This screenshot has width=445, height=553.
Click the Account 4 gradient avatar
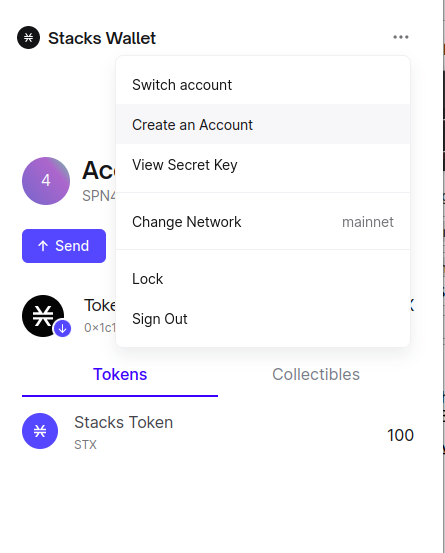(x=46, y=181)
